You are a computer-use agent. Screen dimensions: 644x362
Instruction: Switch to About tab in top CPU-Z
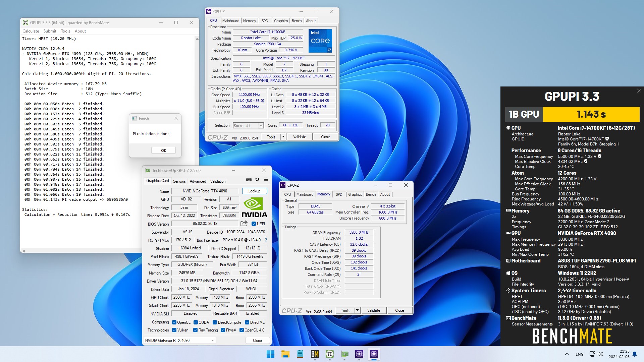point(311,21)
